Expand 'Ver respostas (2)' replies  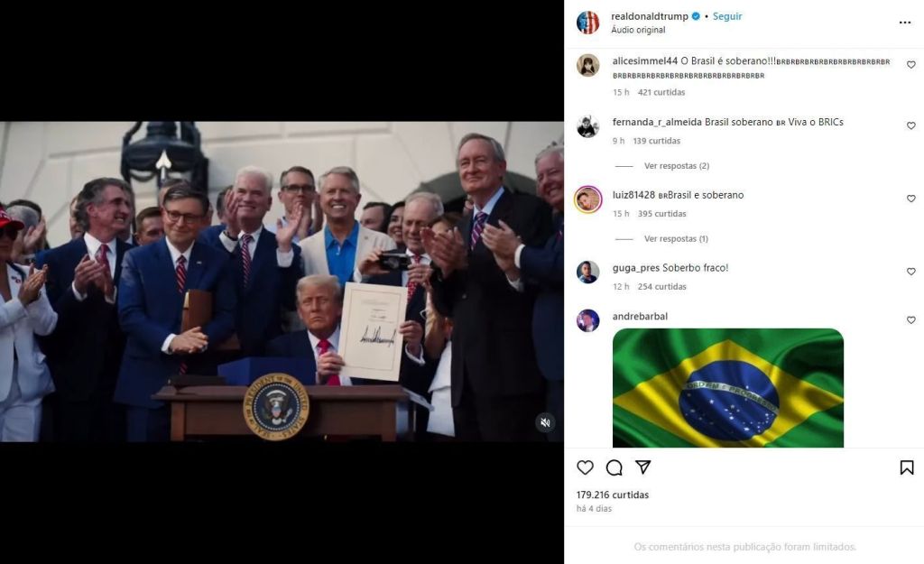677,166
